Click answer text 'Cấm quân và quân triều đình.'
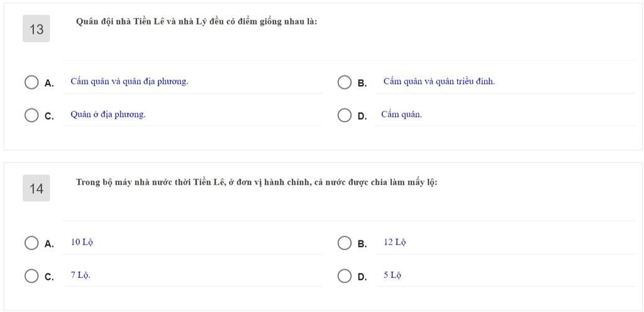 click(x=439, y=82)
